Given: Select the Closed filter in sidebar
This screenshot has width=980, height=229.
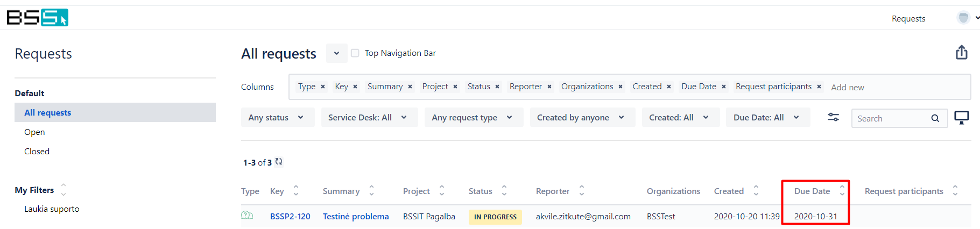Looking at the screenshot, I should 37,151.
